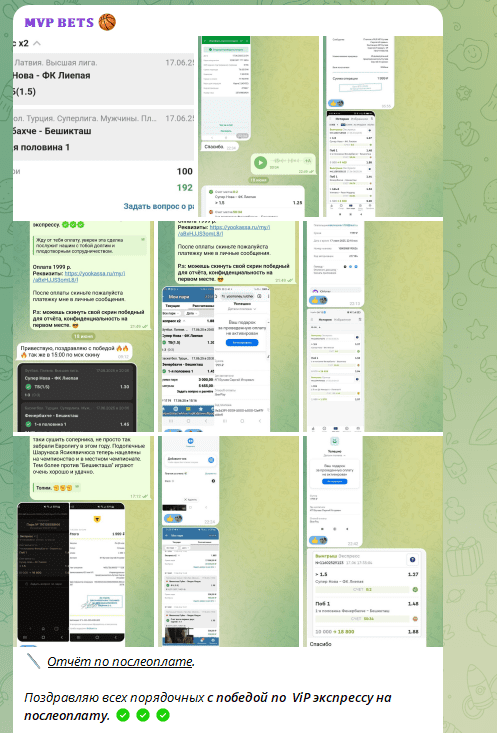Screen dimensions: 497x733
Task: Open the MVP BETS channel title
Action: [59, 22]
